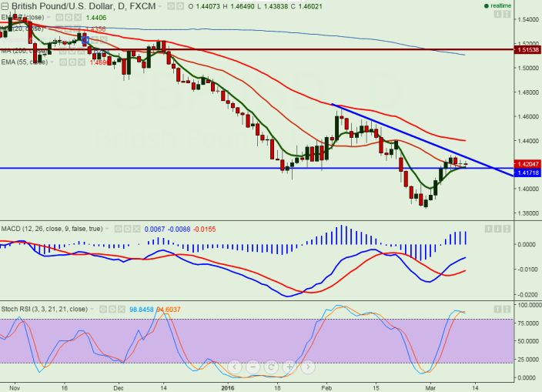
Task: Click the Dec label on time axis
Action: [x=119, y=388]
